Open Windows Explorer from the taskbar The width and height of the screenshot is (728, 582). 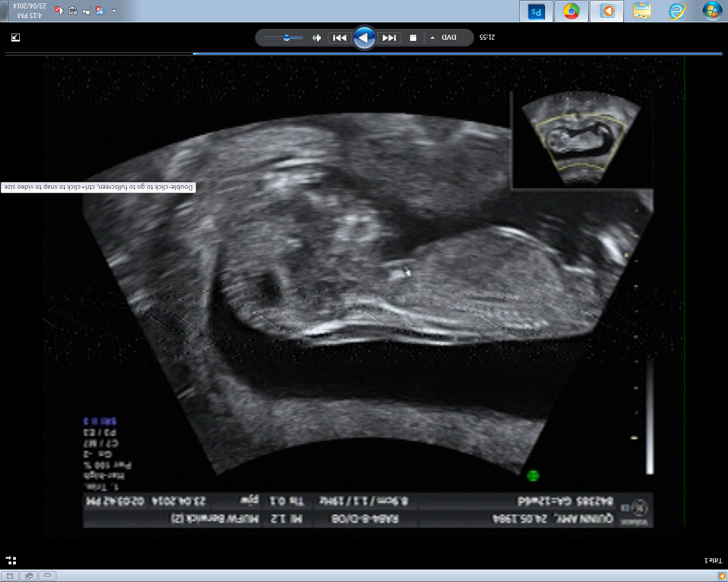click(642, 11)
